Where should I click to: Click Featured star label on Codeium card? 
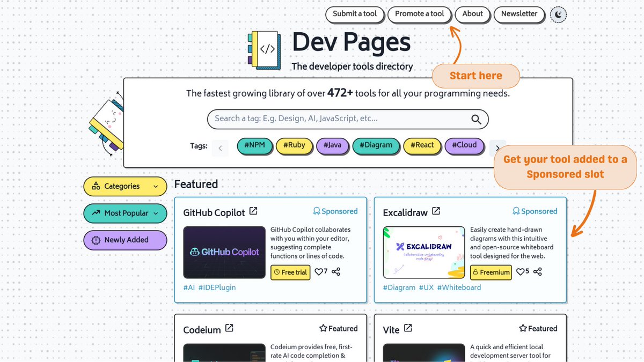click(338, 328)
